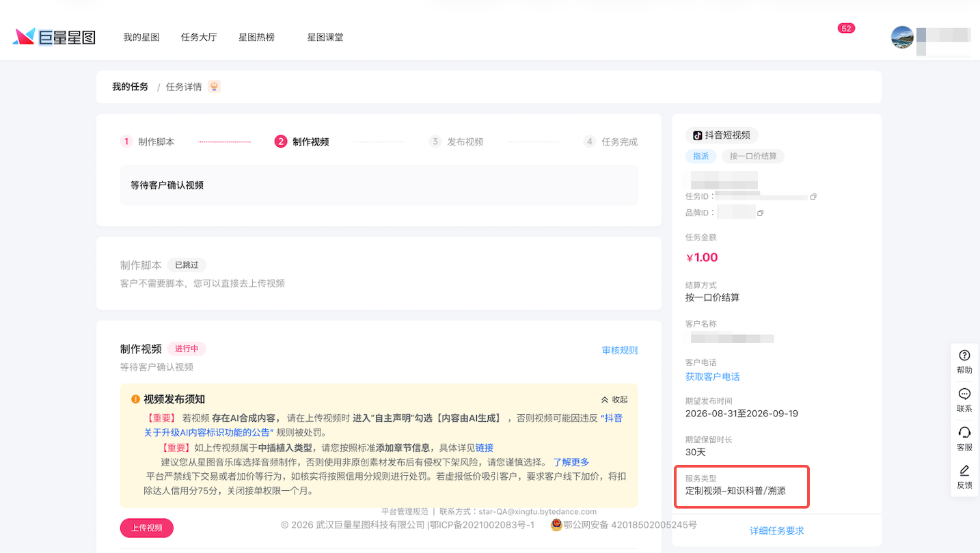Click the 定制视频–知识科普/溯源 service type
Viewport: 980px width, 553px height.
click(x=735, y=491)
